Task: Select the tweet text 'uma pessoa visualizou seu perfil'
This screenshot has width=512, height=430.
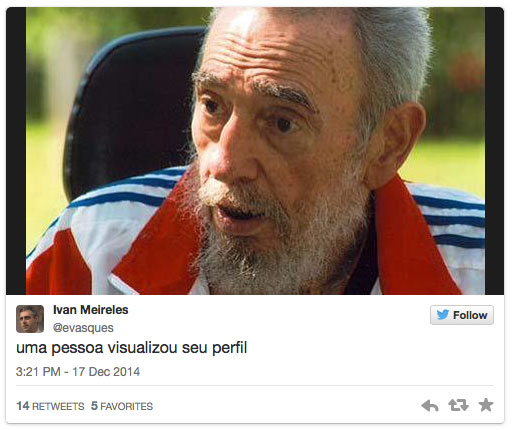Action: (x=132, y=348)
